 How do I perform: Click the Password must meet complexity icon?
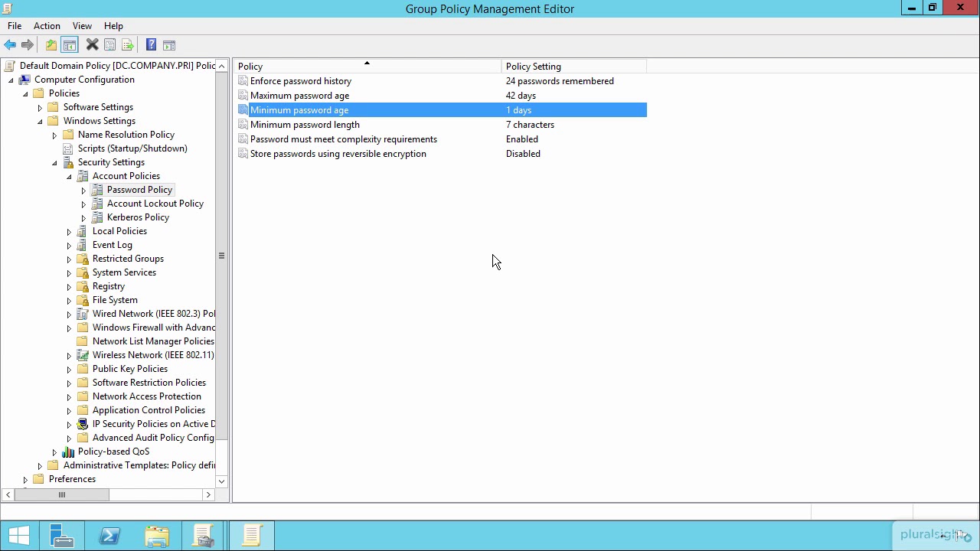[x=243, y=139]
